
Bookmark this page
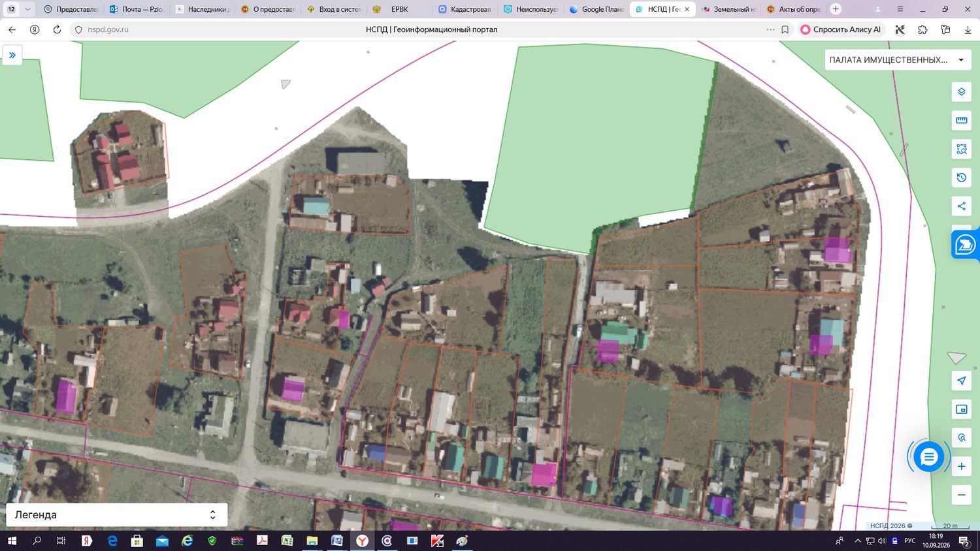point(785,29)
